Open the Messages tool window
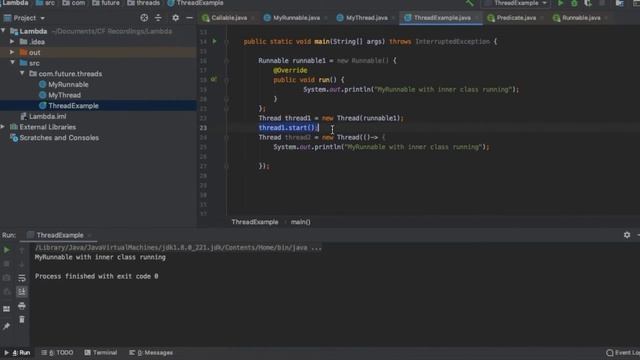The image size is (640, 360). point(151,353)
